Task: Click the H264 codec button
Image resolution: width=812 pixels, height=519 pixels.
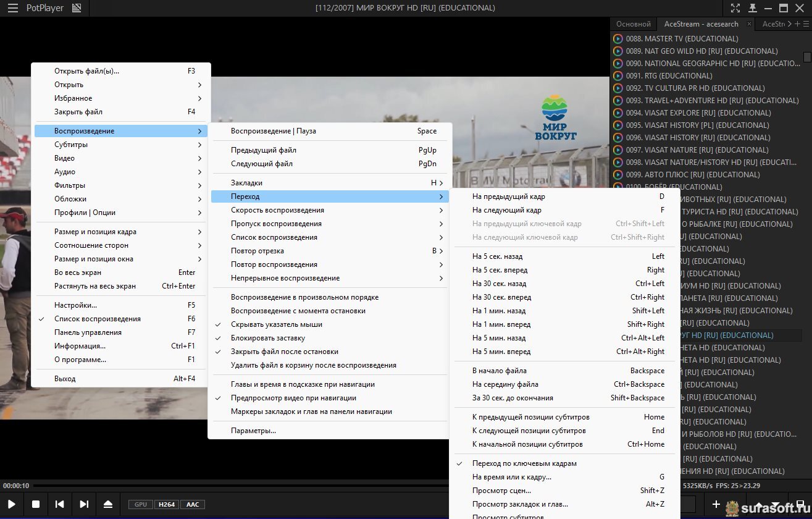Action: pos(165,504)
